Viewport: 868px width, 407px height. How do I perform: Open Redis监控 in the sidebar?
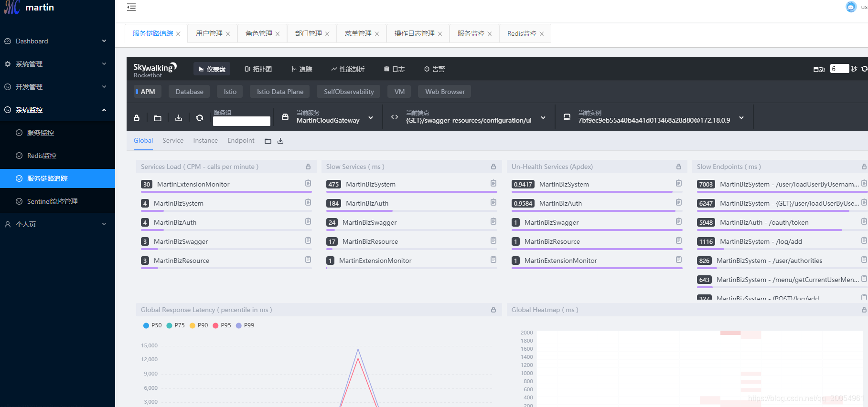coord(57,156)
